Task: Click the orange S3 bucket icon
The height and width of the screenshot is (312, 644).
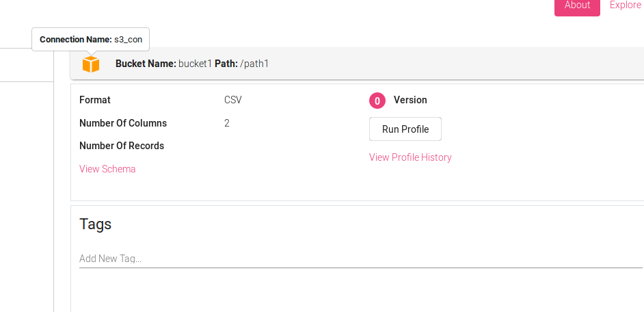Action: pyautogui.click(x=91, y=64)
